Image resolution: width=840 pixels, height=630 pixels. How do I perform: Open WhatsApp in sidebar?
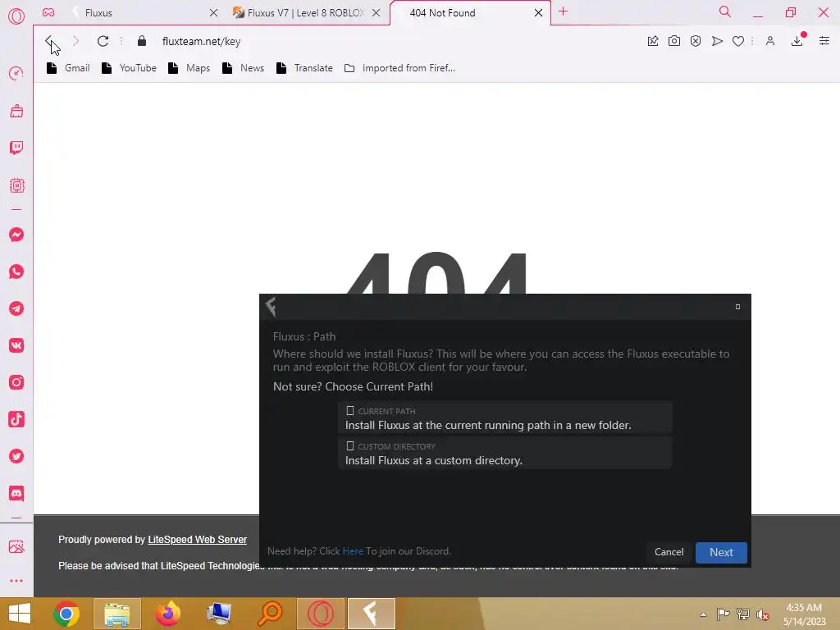(x=16, y=272)
